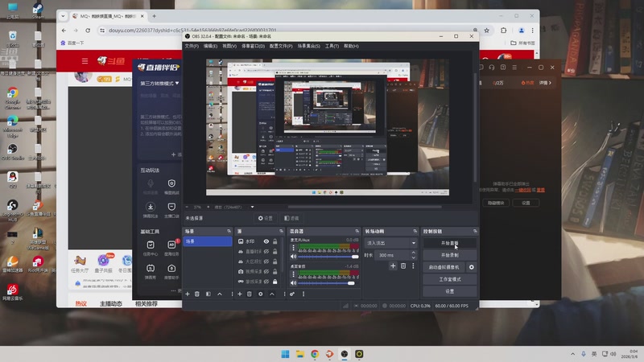Open virtual camera settings gear icon

tap(472, 267)
